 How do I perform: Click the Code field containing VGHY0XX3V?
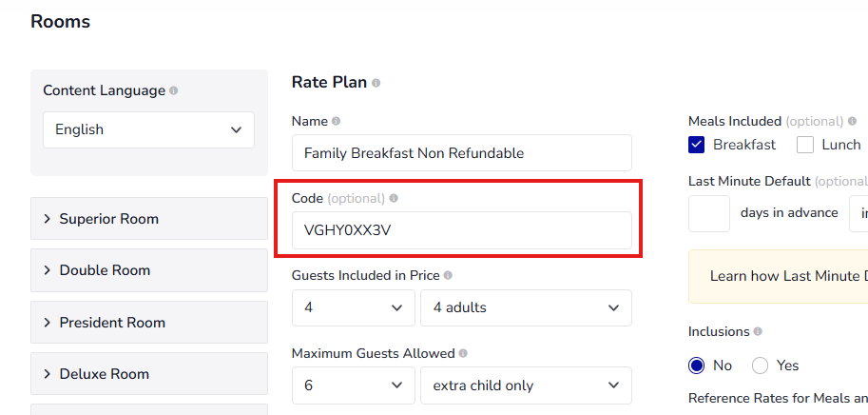(461, 230)
